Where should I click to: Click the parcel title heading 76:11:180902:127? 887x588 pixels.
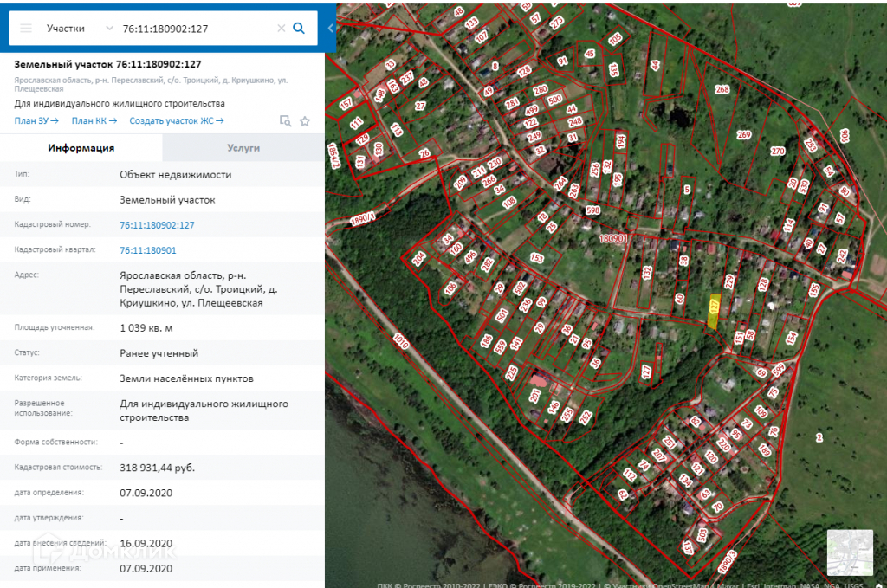tap(107, 64)
